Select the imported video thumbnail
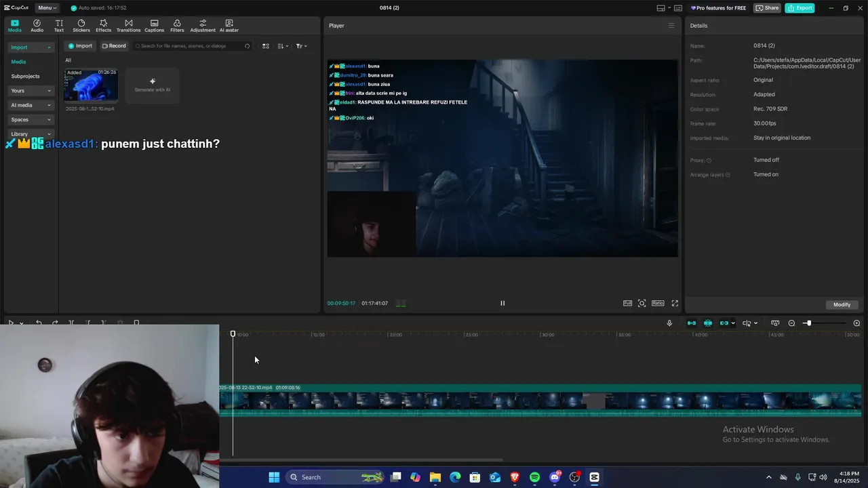868x488 pixels. click(91, 85)
